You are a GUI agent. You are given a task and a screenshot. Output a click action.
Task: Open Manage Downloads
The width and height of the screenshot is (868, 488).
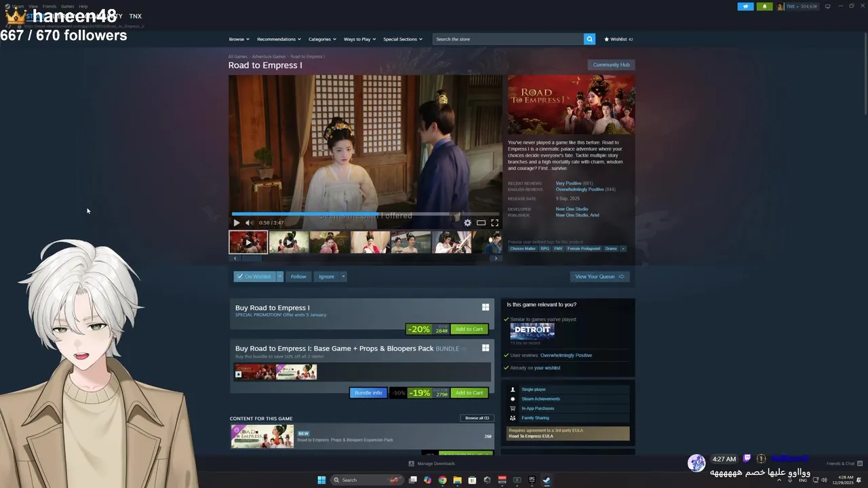(x=432, y=464)
